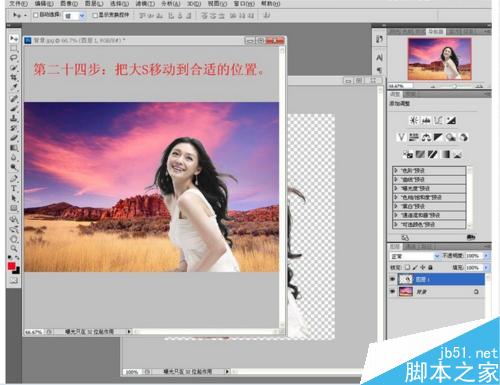Toggle lock all in Layers panel
The image size is (500, 385).
[x=430, y=267]
